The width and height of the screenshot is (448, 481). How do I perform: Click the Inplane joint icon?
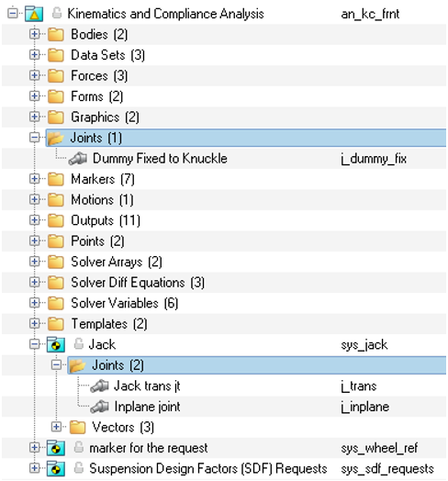pyautogui.click(x=99, y=407)
